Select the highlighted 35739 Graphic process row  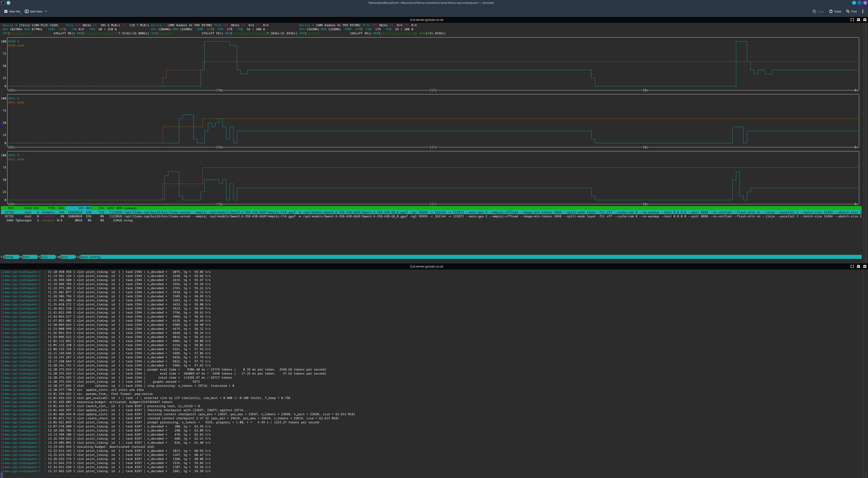431,212
